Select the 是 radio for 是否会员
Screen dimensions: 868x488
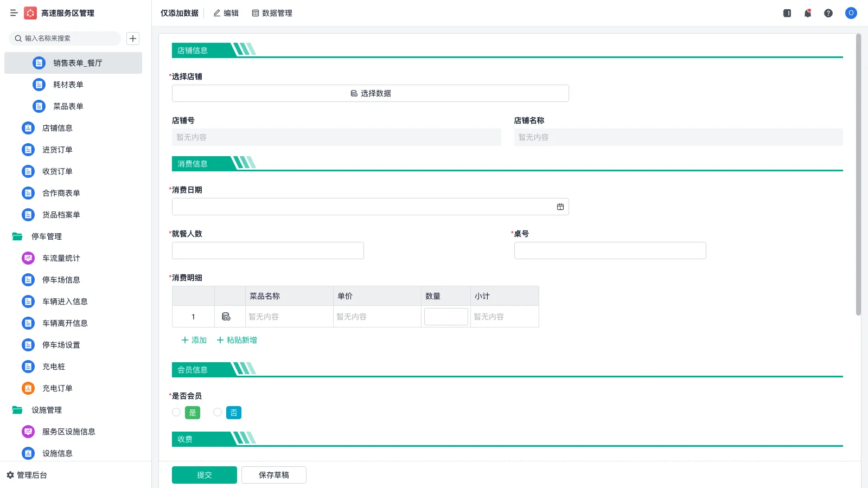[x=176, y=412]
